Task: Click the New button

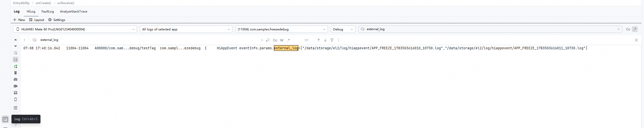Action: 19,20
